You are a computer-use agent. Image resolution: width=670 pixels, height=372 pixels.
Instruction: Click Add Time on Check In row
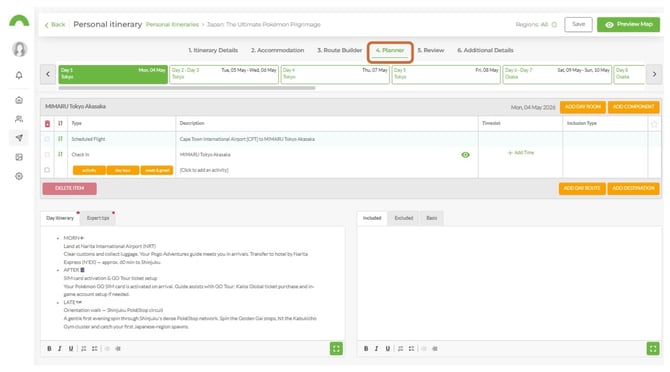point(520,152)
